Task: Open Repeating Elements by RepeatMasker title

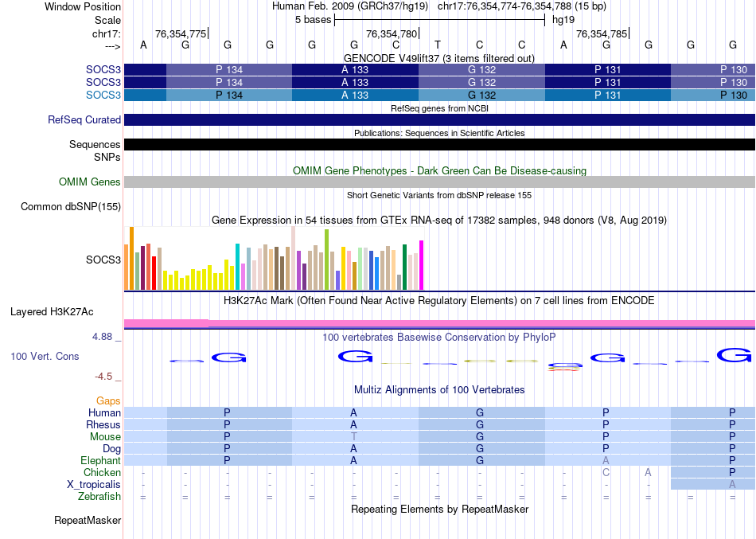Action: coord(439,510)
